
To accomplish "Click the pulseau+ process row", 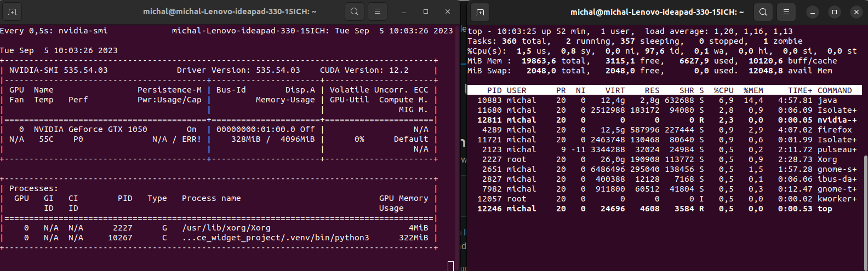I will point(664,149).
